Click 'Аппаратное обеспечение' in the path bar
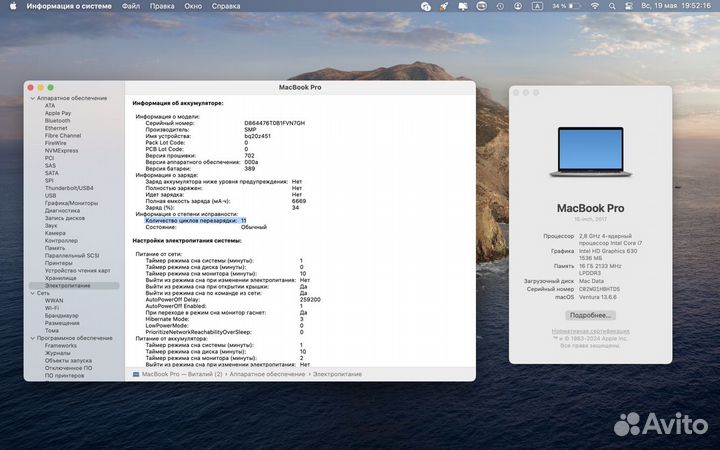 click(267, 374)
